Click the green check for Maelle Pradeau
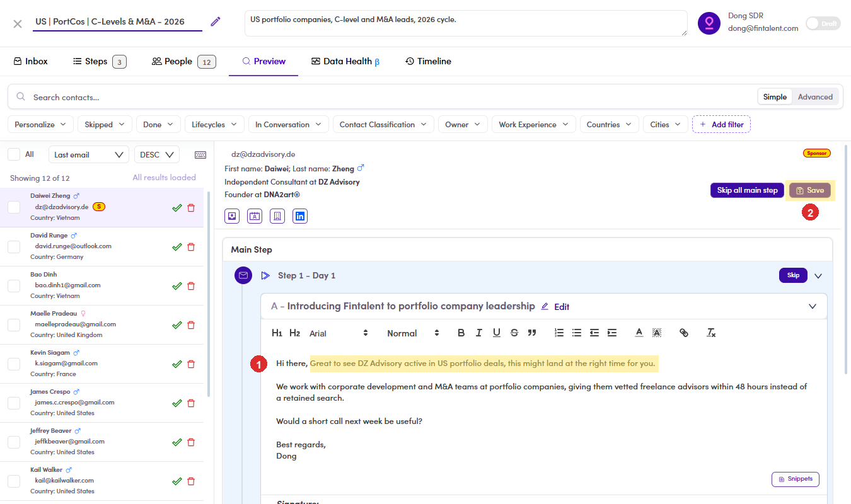 click(x=177, y=325)
